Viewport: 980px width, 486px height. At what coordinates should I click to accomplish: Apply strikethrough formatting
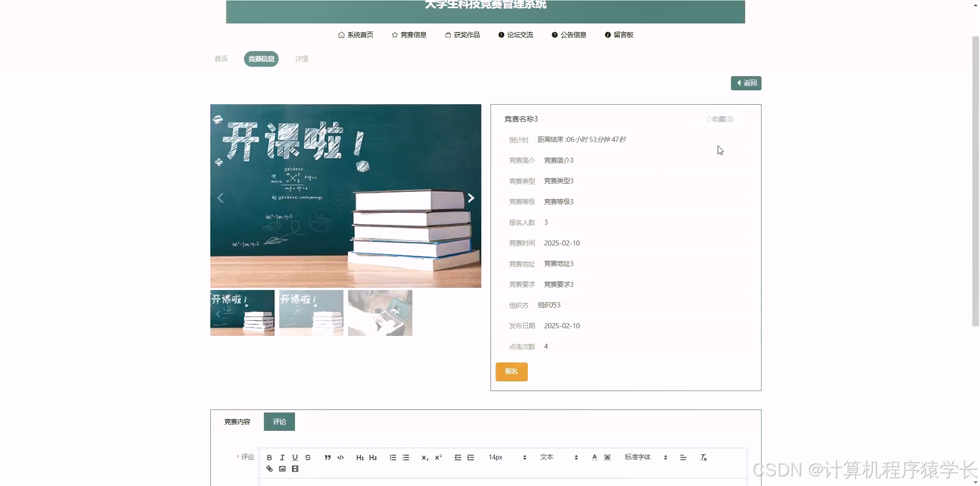[308, 457]
